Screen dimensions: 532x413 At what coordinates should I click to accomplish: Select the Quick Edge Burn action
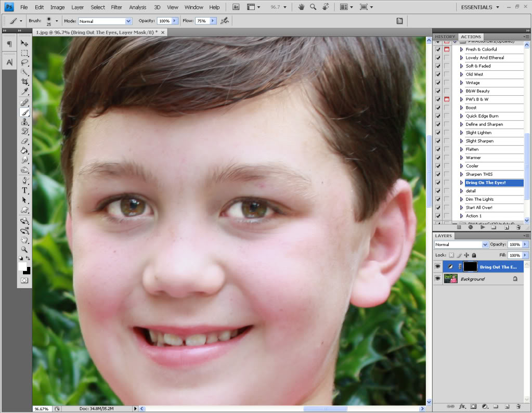pos(482,116)
